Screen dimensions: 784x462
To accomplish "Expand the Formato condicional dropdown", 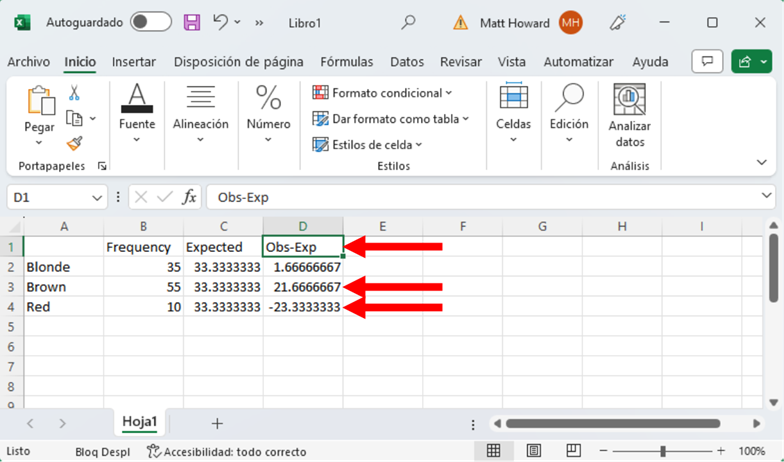I will (382, 93).
